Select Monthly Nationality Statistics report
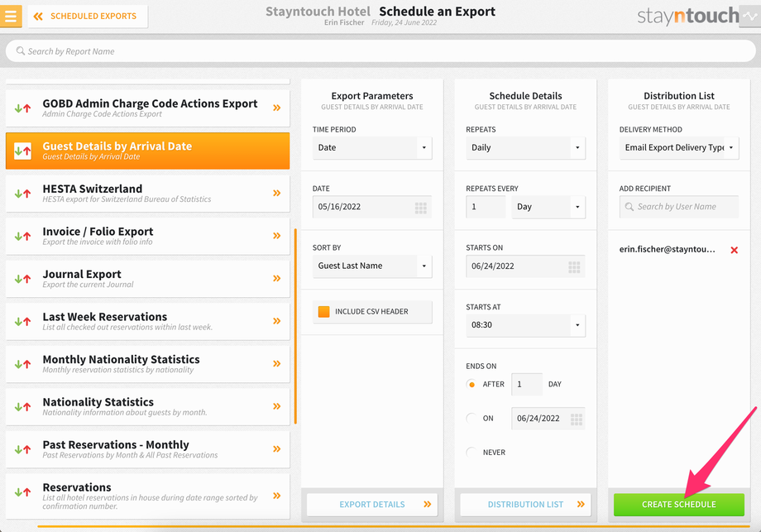The height and width of the screenshot is (532, 761). coord(147,364)
